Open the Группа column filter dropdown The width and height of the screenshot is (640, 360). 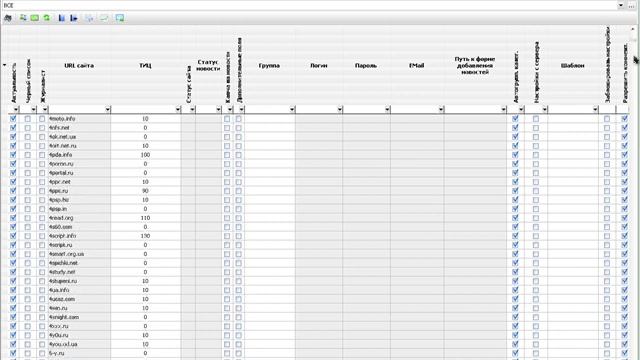[x=292, y=109]
